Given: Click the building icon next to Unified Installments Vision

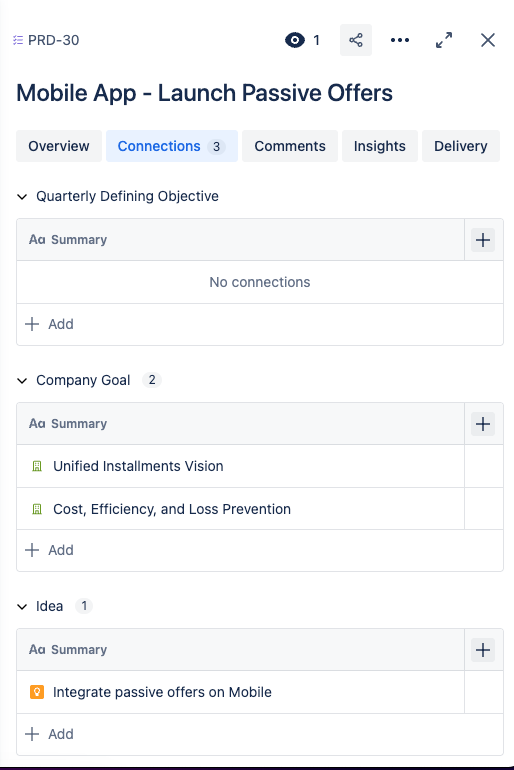Looking at the screenshot, I should 37,466.
